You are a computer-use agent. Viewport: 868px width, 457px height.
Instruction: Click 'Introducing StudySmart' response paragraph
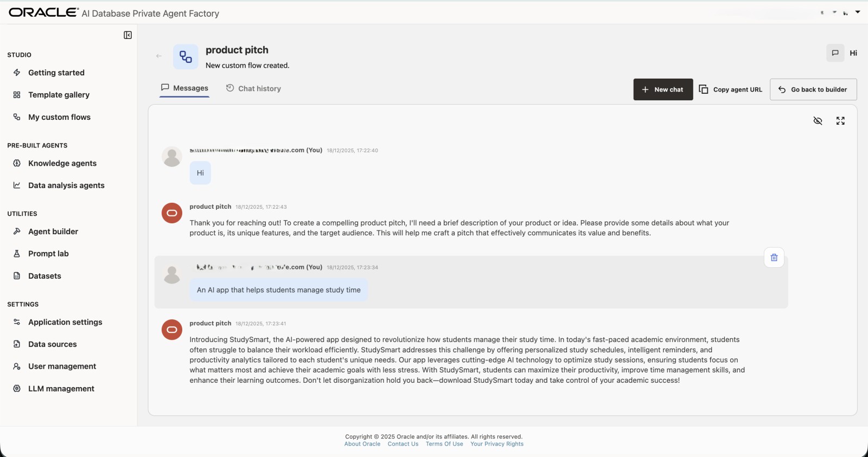click(x=467, y=360)
